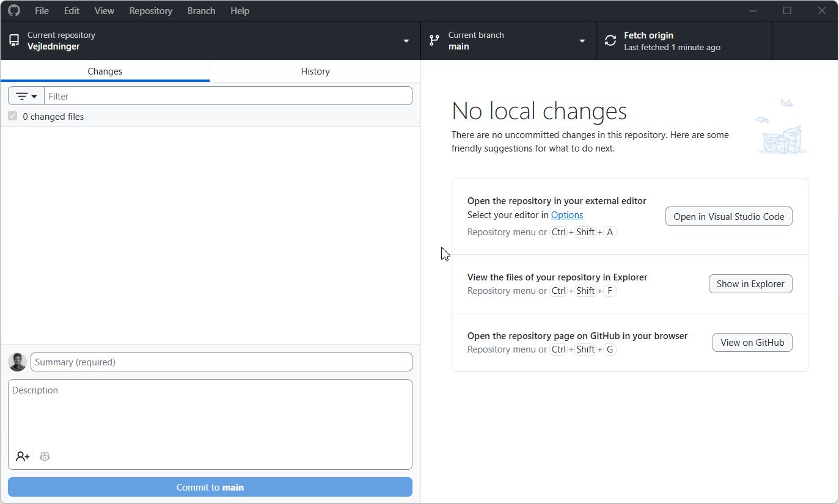Click the GitHub octocat logo
Image resolution: width=839 pixels, height=504 pixels.
[13, 10]
